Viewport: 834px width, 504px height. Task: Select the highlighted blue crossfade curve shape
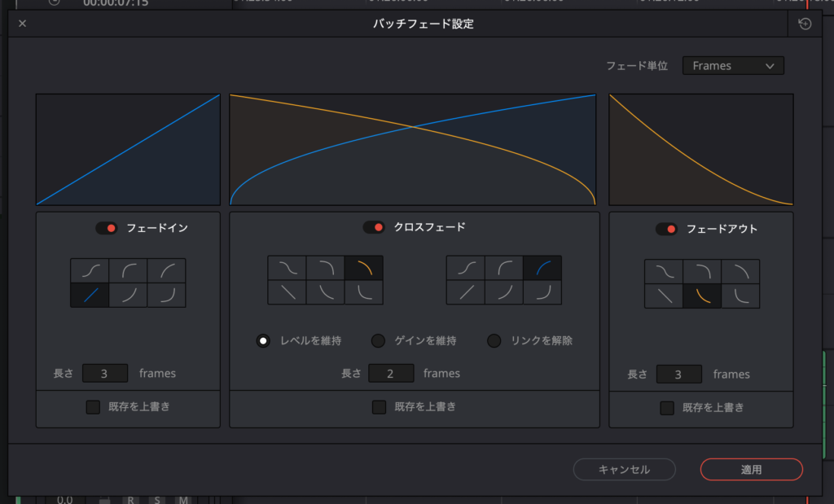pos(542,268)
